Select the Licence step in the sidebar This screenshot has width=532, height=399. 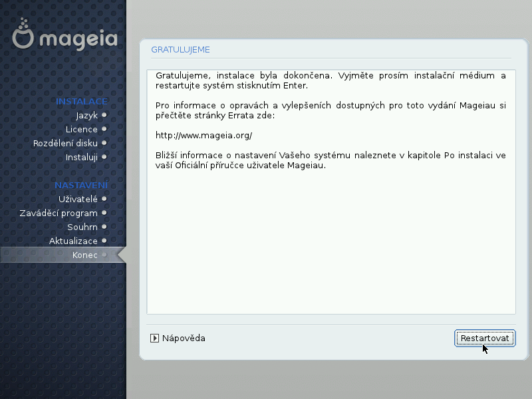pyautogui.click(x=81, y=129)
